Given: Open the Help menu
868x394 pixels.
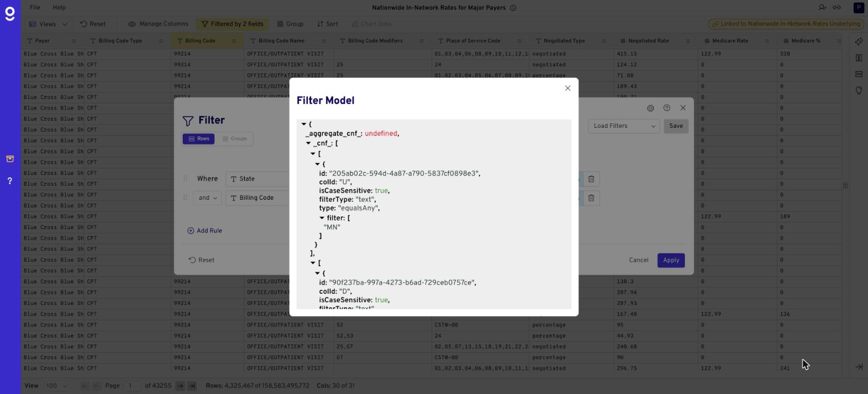Looking at the screenshot, I should pyautogui.click(x=59, y=8).
